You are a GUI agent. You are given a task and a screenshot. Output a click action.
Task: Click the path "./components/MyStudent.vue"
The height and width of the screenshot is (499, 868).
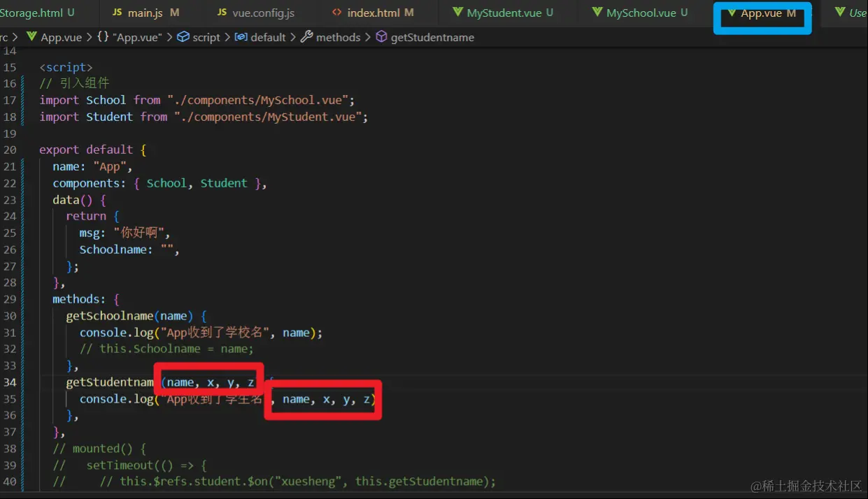tap(268, 117)
